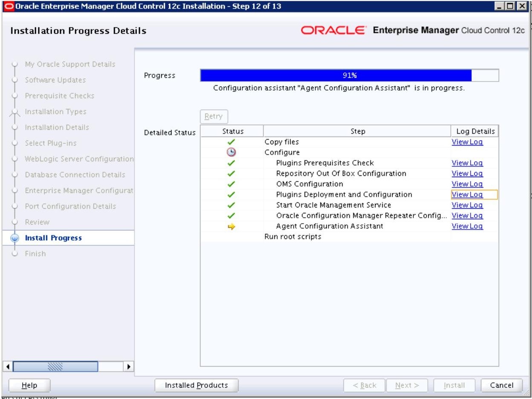Click the Retry button
This screenshot has width=532, height=399.
click(x=214, y=116)
